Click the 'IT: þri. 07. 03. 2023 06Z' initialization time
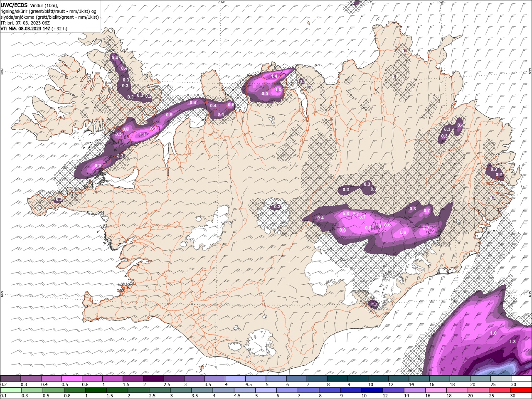532x399 pixels. (25, 23)
